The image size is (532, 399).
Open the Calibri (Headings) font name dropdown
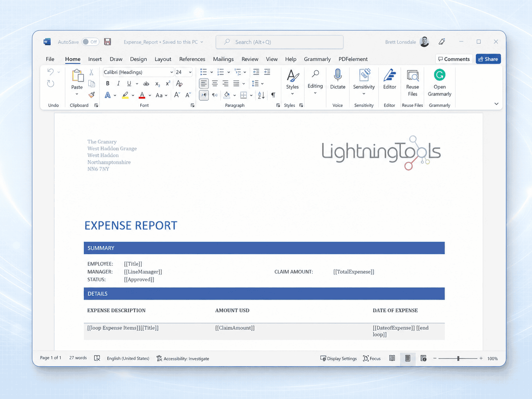click(171, 72)
